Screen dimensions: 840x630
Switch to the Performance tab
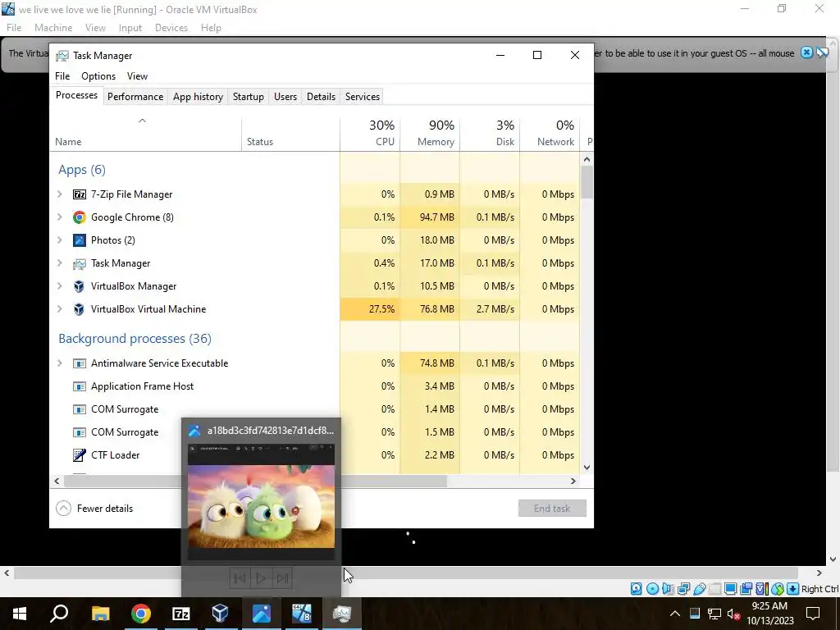(135, 97)
